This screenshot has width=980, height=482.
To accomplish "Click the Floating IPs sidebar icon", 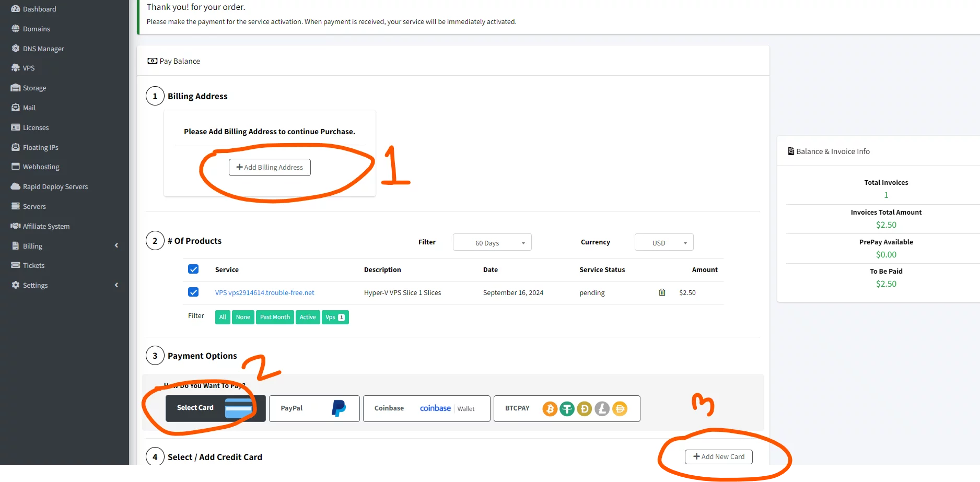I will (16, 147).
